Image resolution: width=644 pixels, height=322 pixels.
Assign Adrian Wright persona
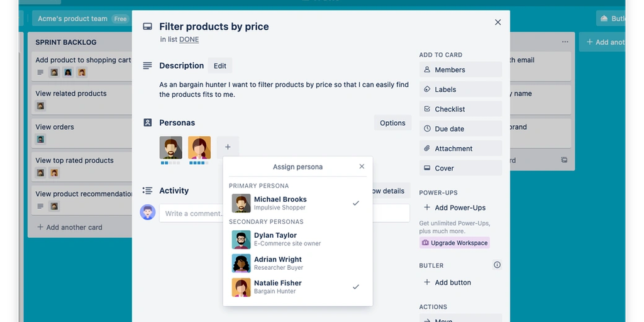pyautogui.click(x=296, y=263)
